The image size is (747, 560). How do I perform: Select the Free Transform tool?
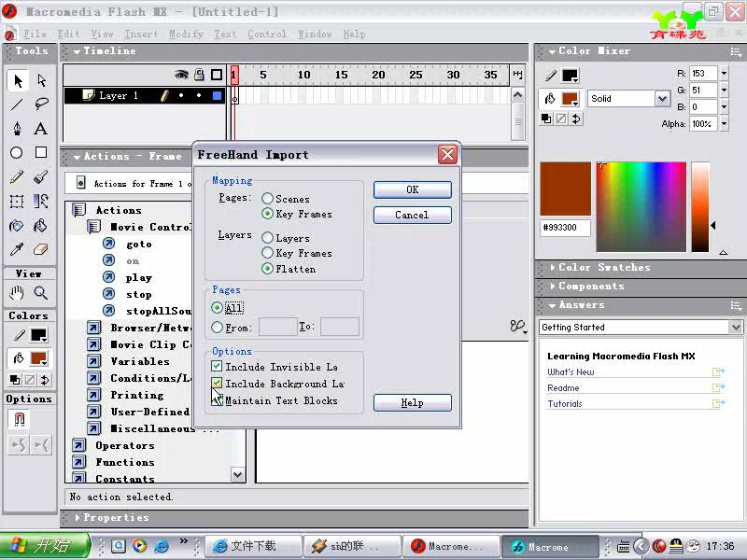17,202
